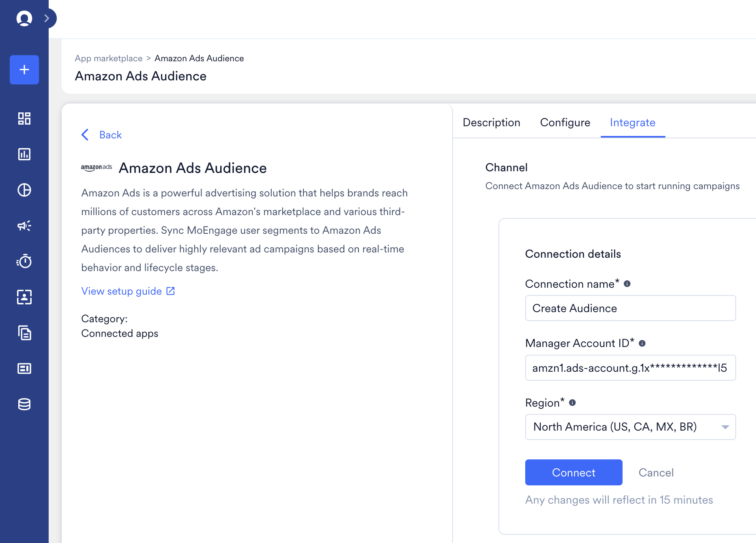Click the 'Amazon Ads Audience' breadcrumb text

[199, 58]
